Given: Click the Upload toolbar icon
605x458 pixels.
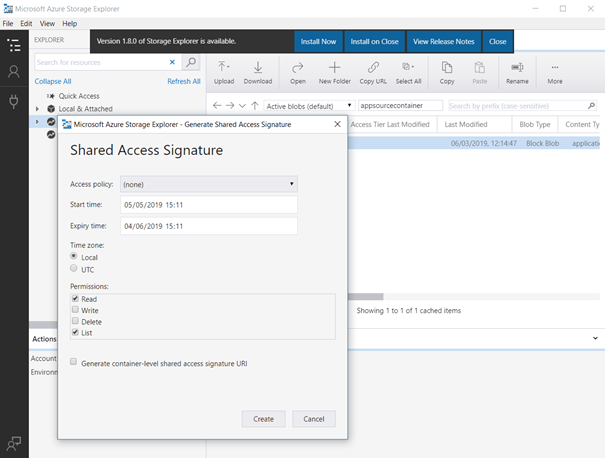Looking at the screenshot, I should click(x=224, y=68).
